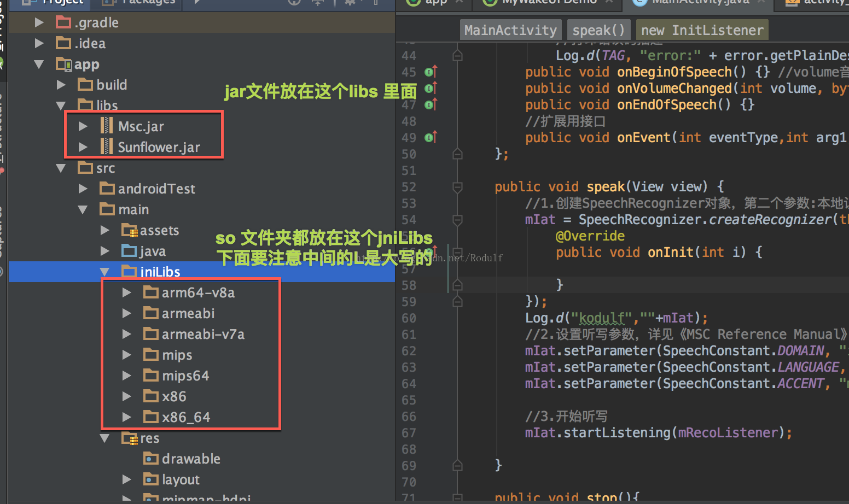
Task: Toggle the fold marker on line 44
Action: coord(458,56)
